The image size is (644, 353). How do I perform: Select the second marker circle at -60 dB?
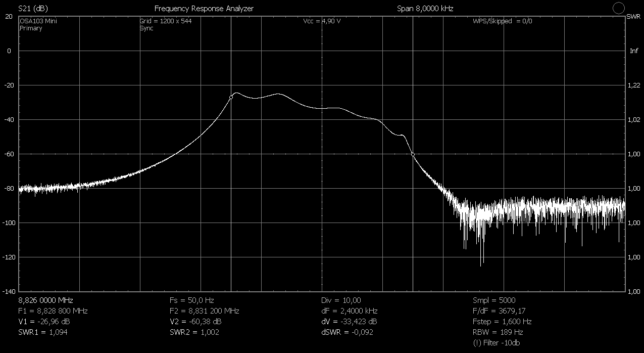point(413,154)
